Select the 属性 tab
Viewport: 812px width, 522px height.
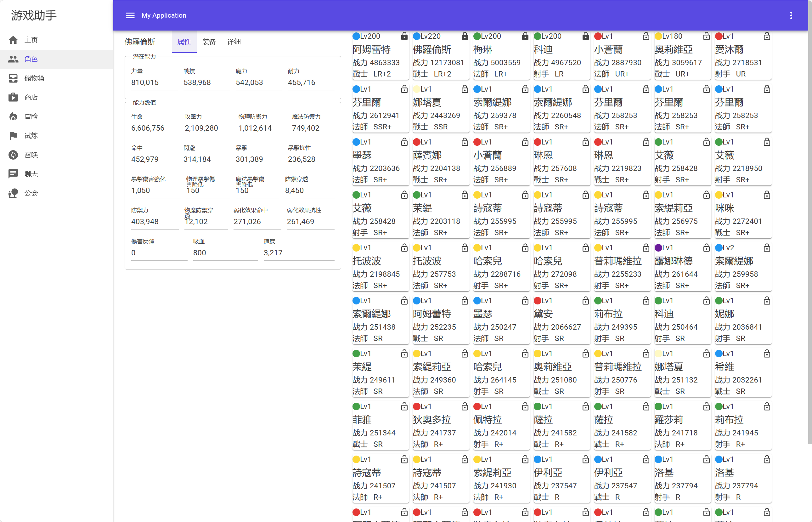pos(184,42)
